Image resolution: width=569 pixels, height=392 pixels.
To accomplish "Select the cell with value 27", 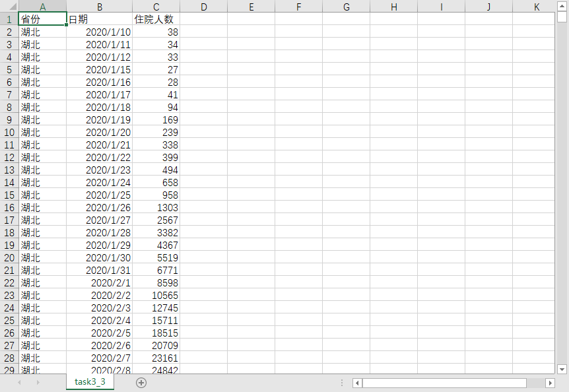I will point(156,69).
